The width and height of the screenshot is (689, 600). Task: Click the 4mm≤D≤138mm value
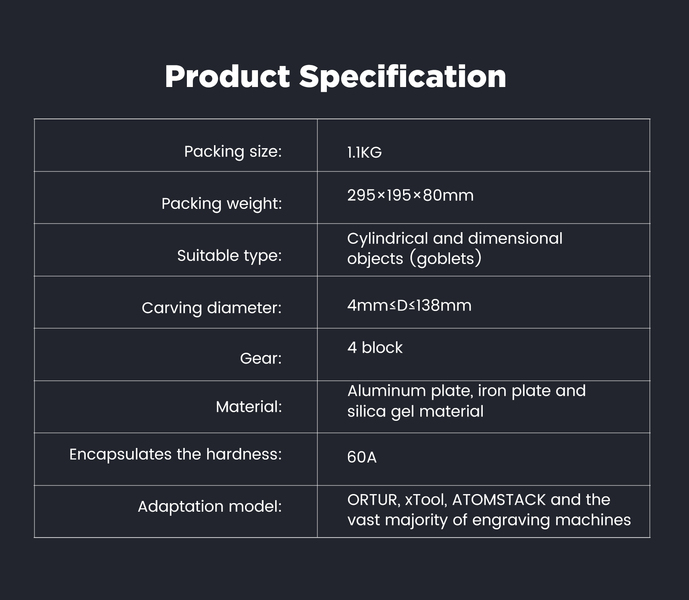(409, 305)
